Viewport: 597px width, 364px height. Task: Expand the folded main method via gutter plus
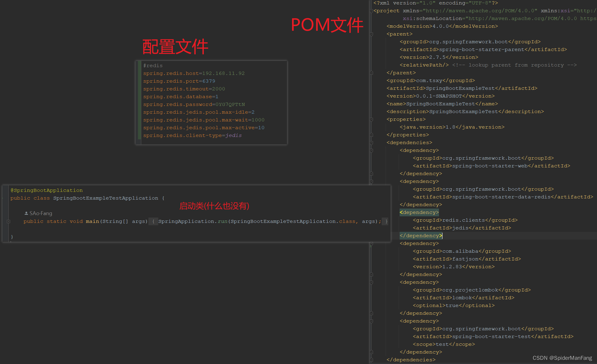(x=9, y=221)
